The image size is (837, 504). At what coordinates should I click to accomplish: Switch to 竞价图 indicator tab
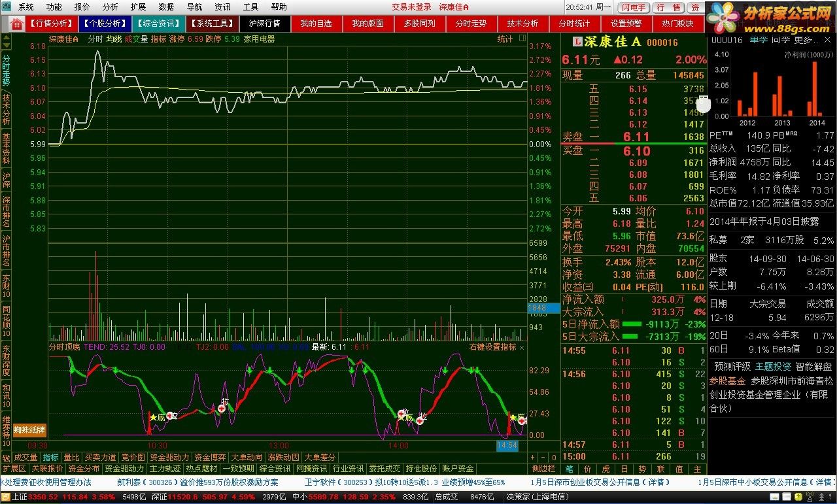[133, 458]
